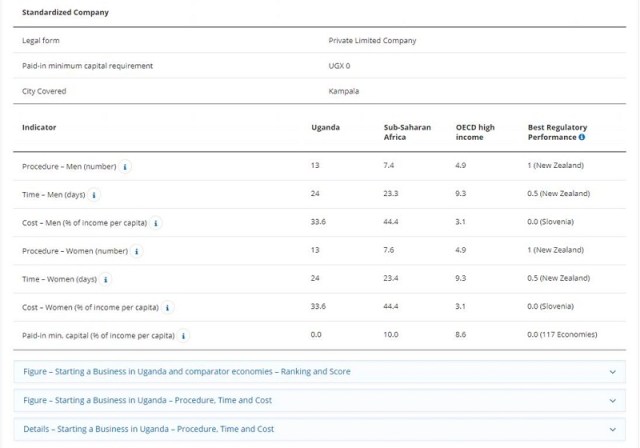Show info for Cost – Men indicator
The height and width of the screenshot is (448, 640).
[x=156, y=223]
